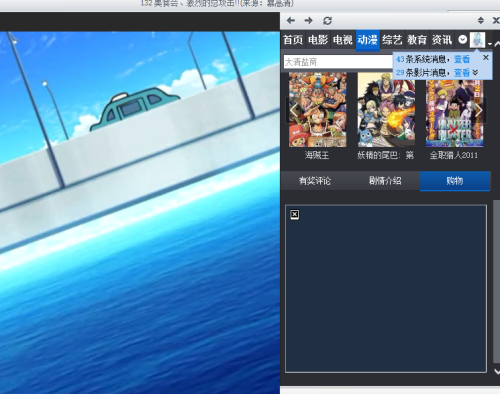Viewport: 500px width, 394px height.
Task: View the 29 video messages link
Action: pos(462,72)
